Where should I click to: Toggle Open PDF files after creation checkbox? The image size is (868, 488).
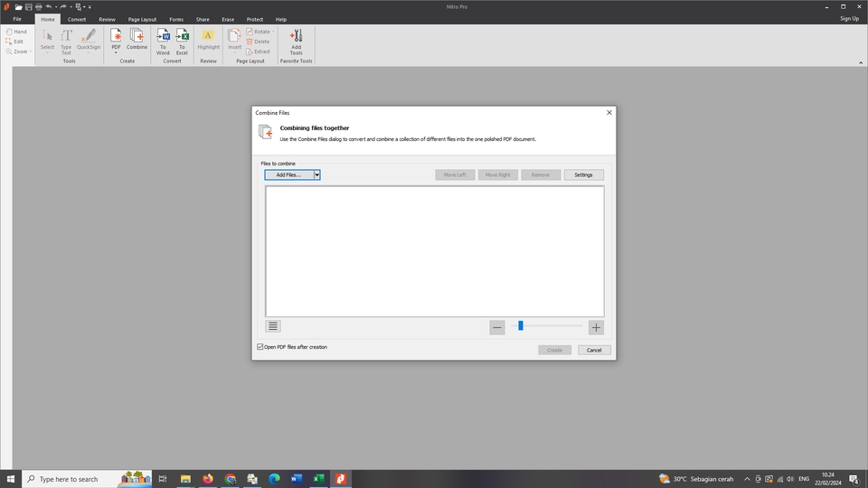[x=260, y=347]
